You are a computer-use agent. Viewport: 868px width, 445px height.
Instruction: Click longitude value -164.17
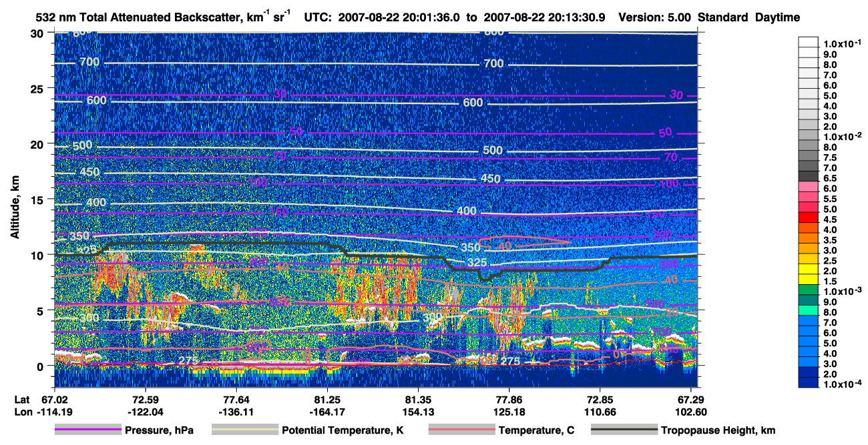pyautogui.click(x=327, y=412)
